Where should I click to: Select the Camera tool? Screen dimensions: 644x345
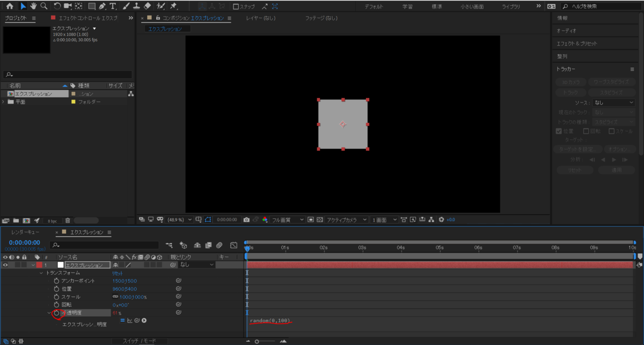[x=68, y=6]
